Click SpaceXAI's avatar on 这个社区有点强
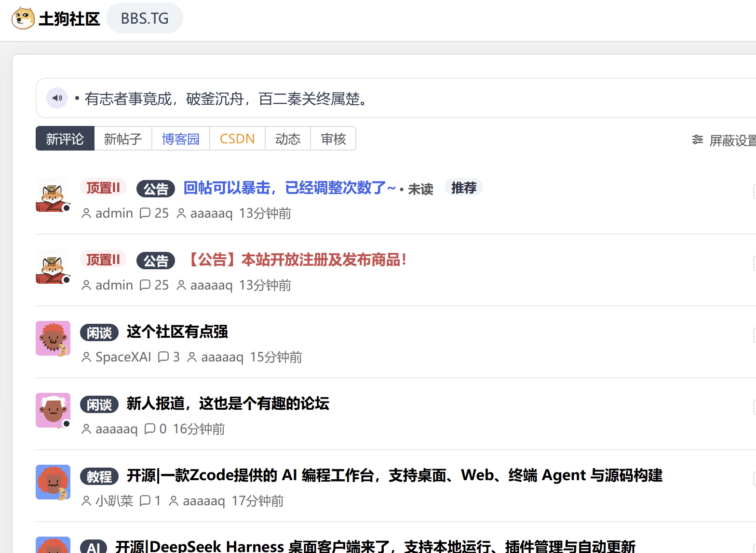This screenshot has width=756, height=553. point(53,338)
